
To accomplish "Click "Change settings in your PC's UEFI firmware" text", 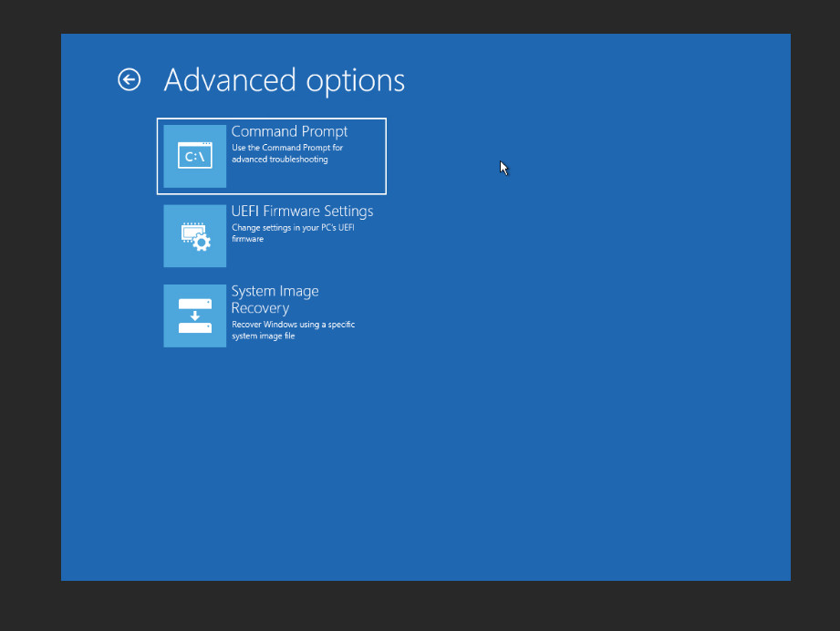I will (292, 233).
